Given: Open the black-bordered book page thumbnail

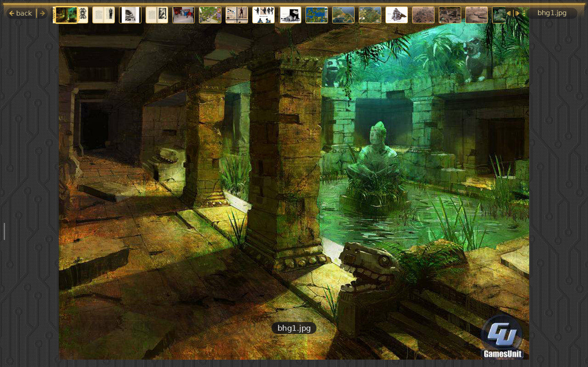Looking at the screenshot, I should pos(130,15).
